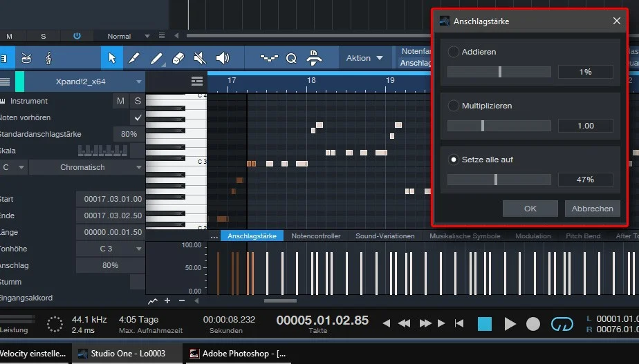Jump to previous marker arrow

pos(387,323)
